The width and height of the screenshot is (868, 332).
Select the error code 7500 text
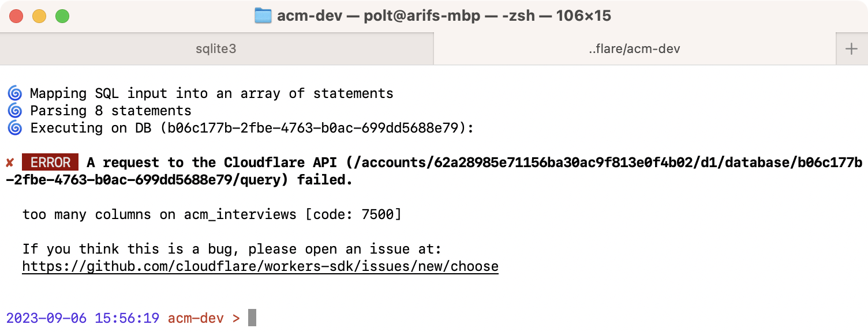[x=378, y=214]
